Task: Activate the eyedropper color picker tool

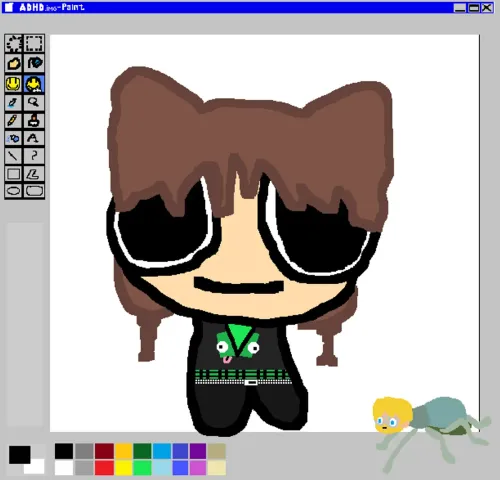Action: [14, 102]
